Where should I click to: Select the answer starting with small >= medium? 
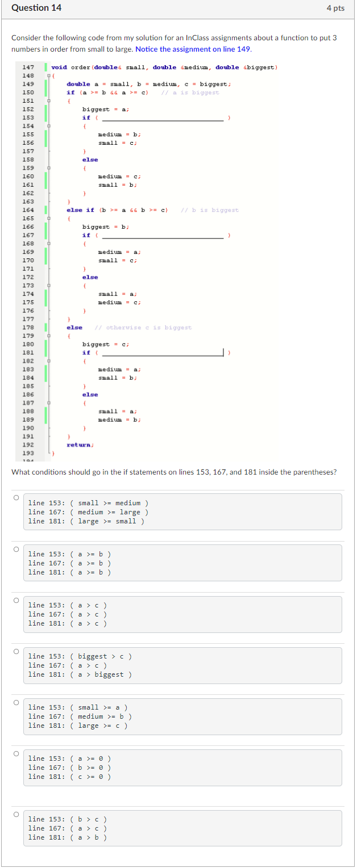tap(16, 498)
